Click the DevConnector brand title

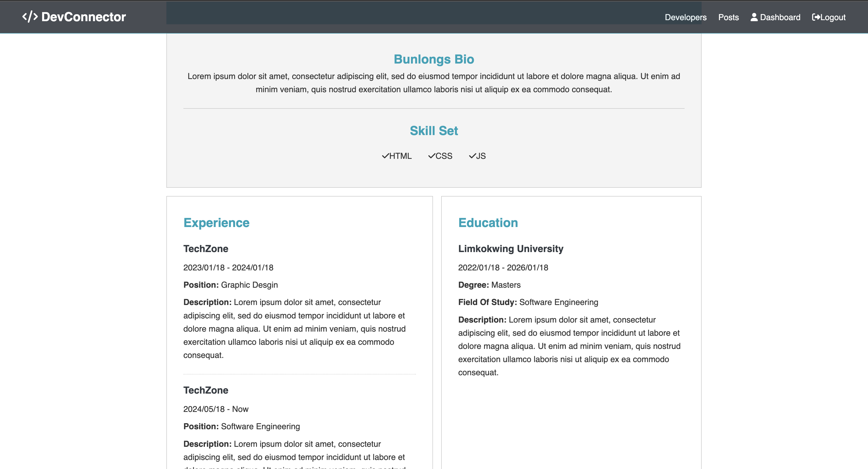click(x=83, y=17)
